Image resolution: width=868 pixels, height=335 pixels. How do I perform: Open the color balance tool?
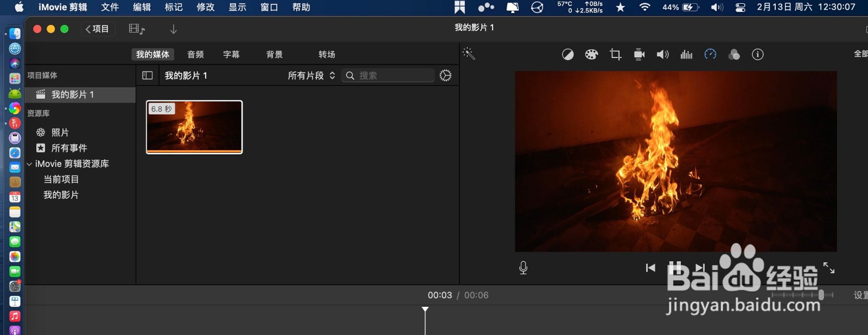567,54
